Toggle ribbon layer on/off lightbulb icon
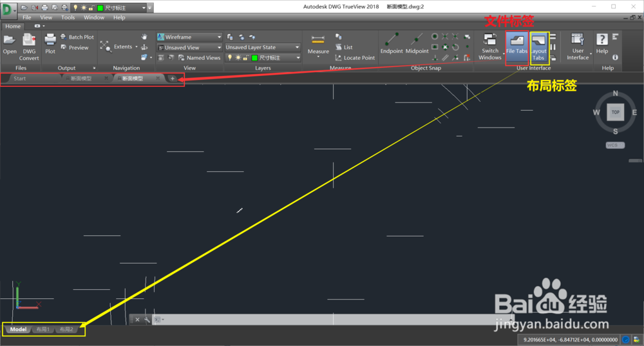 230,58
